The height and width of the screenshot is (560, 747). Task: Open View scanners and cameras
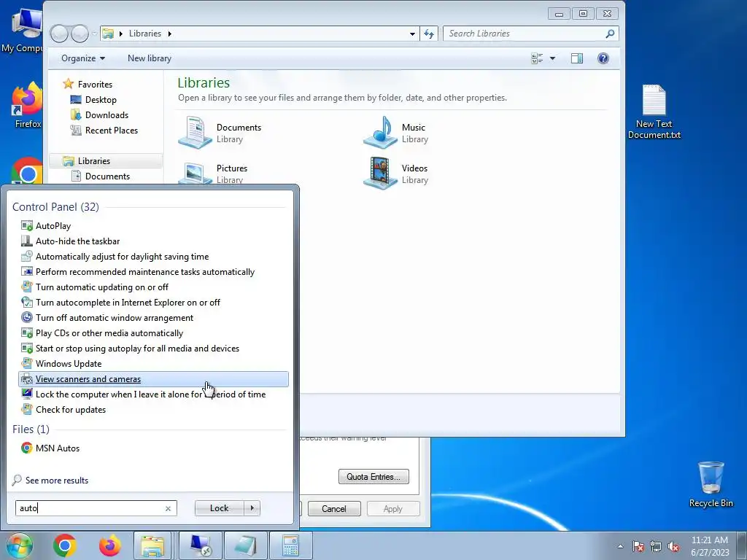coord(153,379)
